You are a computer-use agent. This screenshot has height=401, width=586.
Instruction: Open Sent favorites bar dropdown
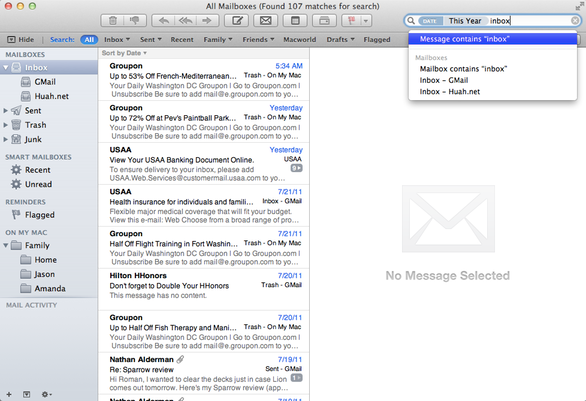151,39
